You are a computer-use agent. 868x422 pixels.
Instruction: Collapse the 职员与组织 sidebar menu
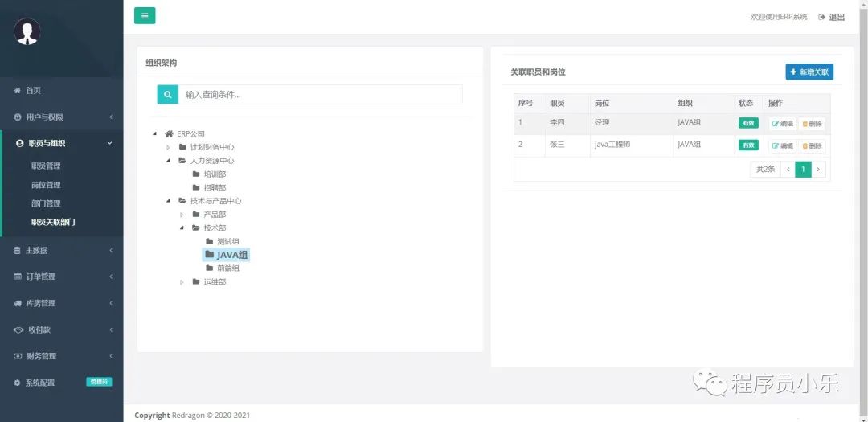[x=62, y=143]
